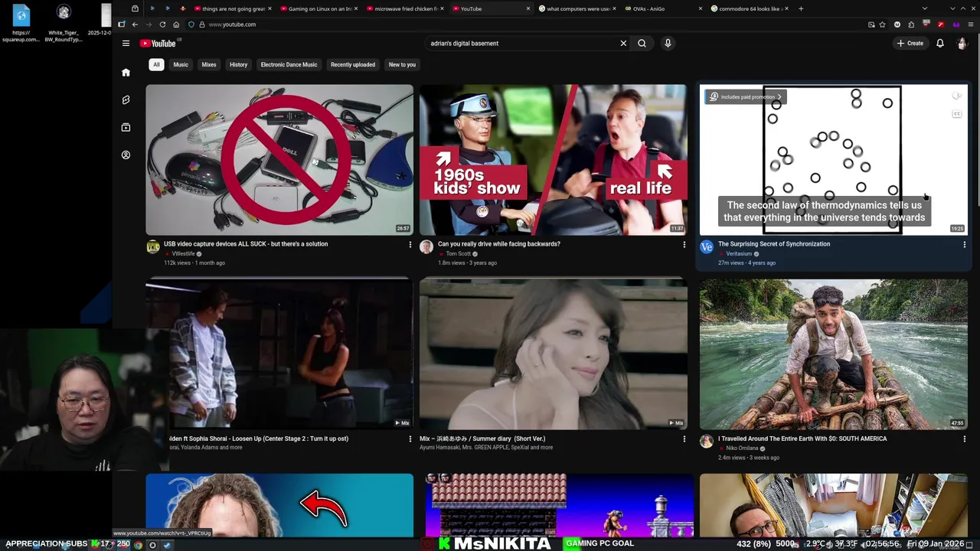Open Veritasium channel avatar
The image size is (980, 551).
click(707, 247)
